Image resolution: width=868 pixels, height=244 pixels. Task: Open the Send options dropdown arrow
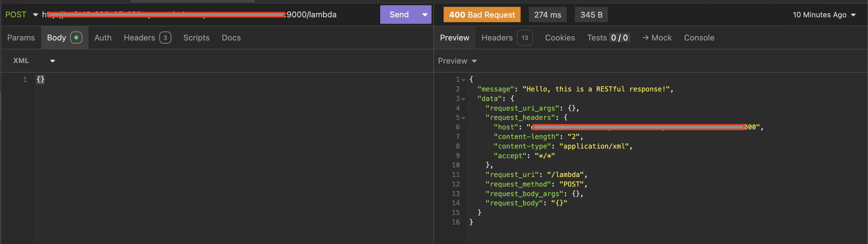(x=425, y=15)
